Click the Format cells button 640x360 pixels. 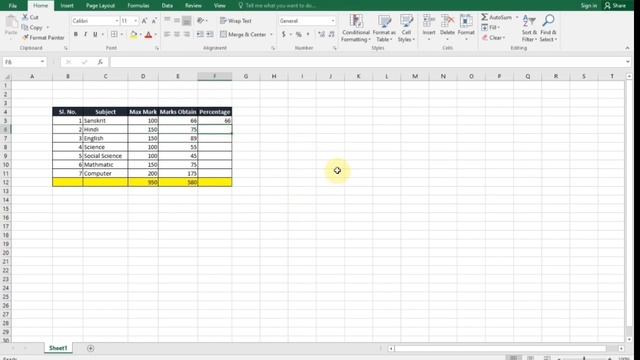coord(466,28)
